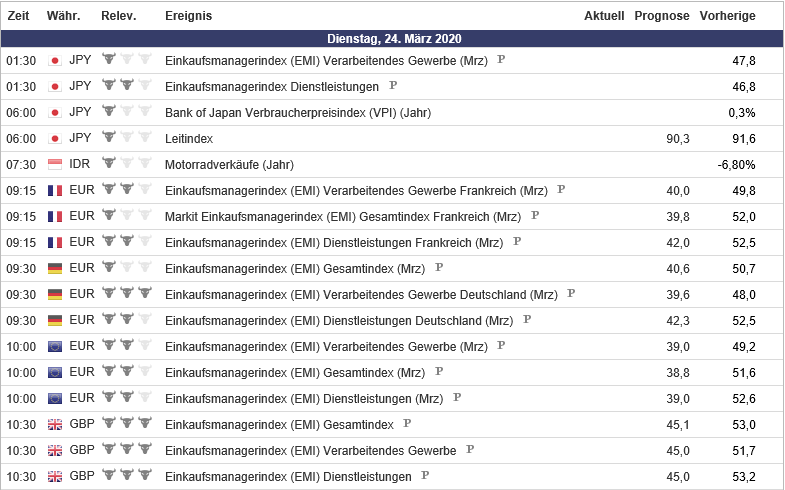Click the Japan flag beside the Leitindex row
Image resolution: width=785 pixels, height=490 pixels.
point(55,138)
